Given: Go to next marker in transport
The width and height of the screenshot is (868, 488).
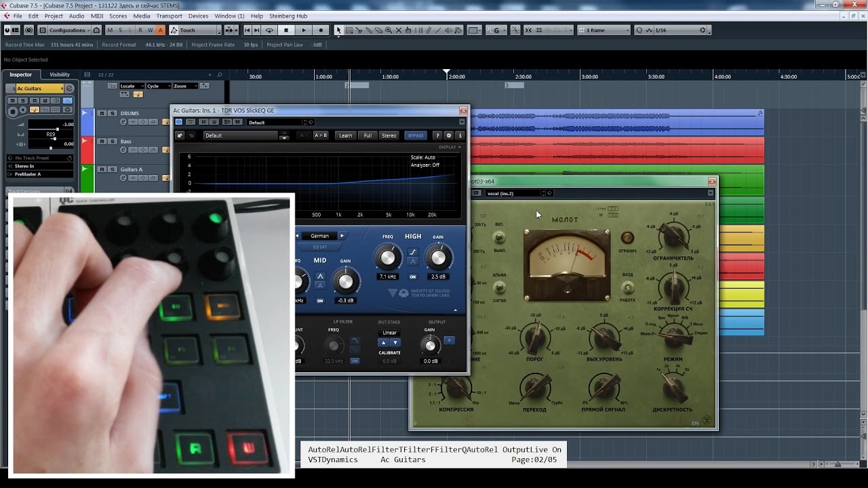Looking at the screenshot, I should [x=256, y=30].
